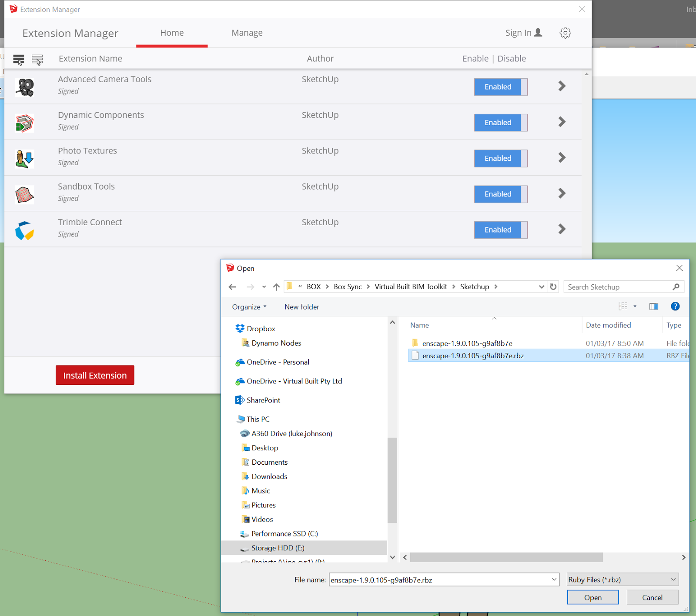The height and width of the screenshot is (616, 696).
Task: Click the Install Extension button
Action: pos(95,375)
